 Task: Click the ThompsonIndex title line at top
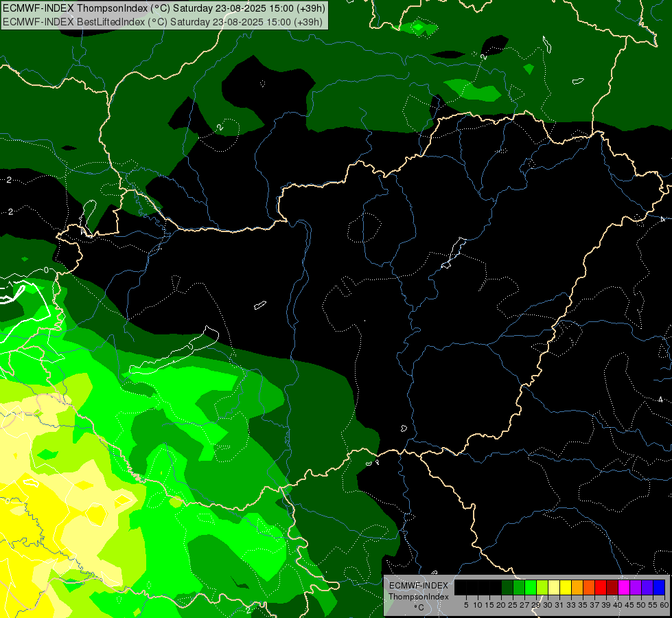164,8
